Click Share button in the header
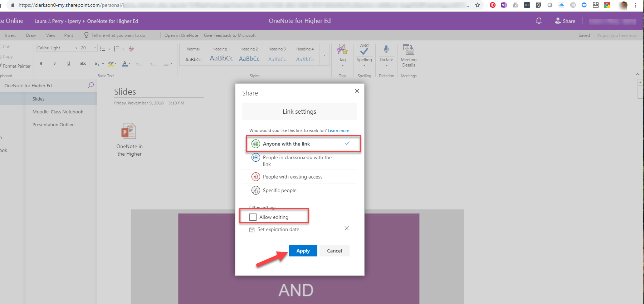644x304 pixels. point(565,21)
